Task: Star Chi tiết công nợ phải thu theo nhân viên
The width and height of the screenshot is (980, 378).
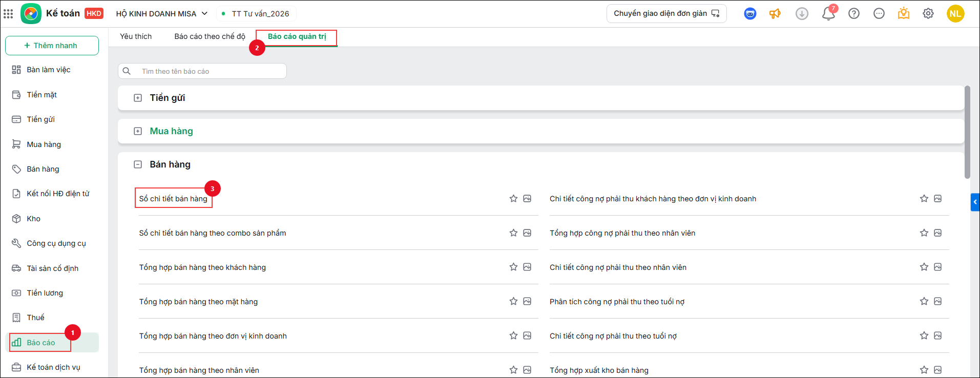Action: [924, 267]
